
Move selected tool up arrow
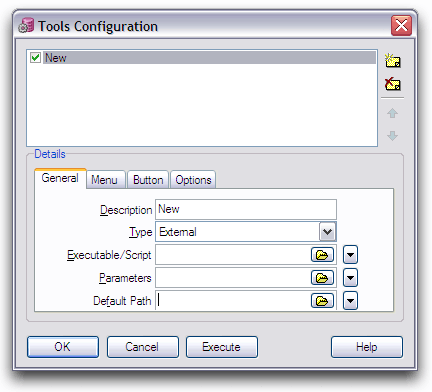click(392, 113)
